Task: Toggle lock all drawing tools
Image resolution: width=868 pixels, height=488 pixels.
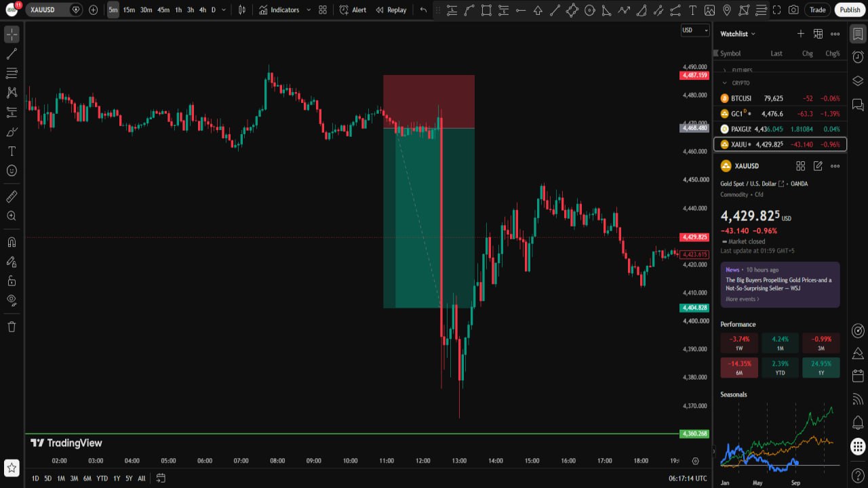Action: click(x=12, y=281)
